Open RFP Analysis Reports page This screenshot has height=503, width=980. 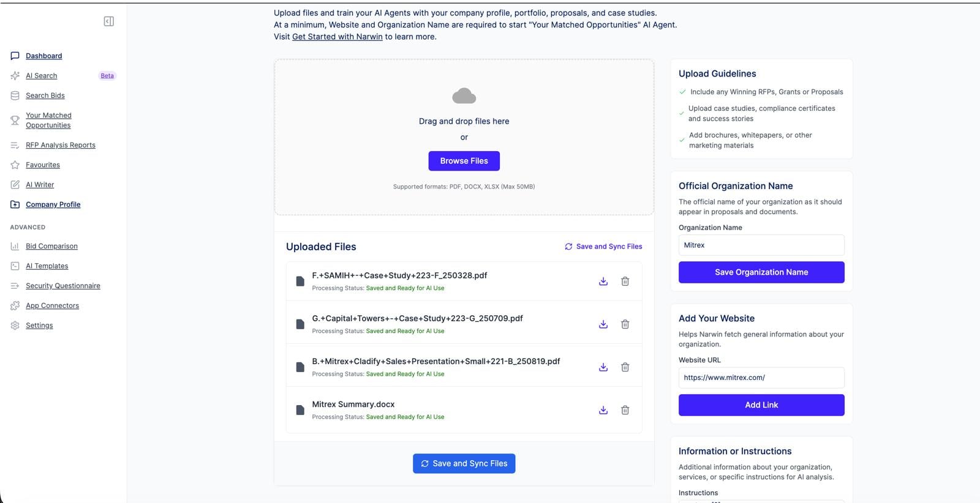click(x=60, y=145)
